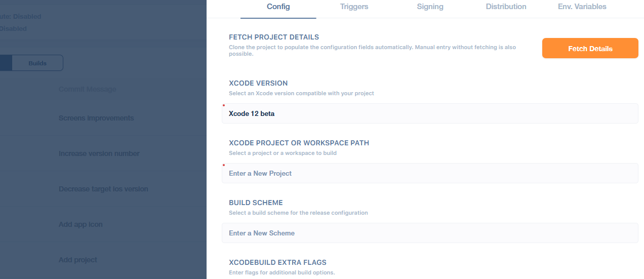Select the 'Add app icon' commit row
The width and height of the screenshot is (644, 279).
coord(103,224)
